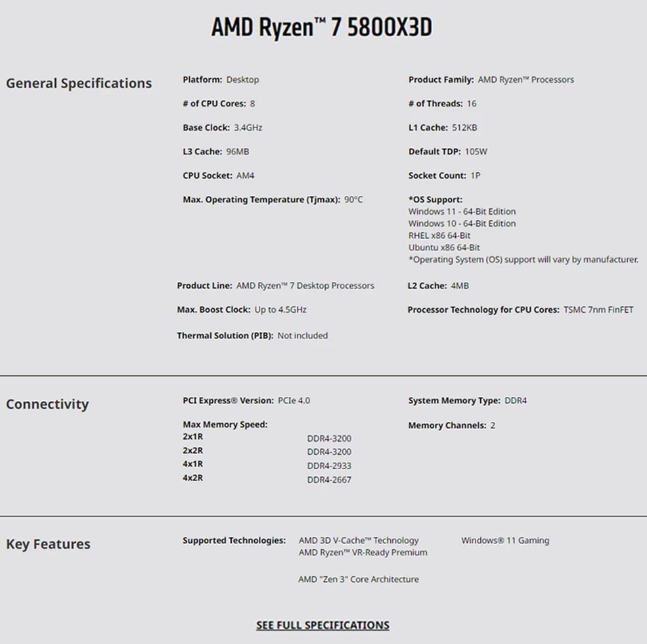Click the *OS Support label

[x=435, y=199]
